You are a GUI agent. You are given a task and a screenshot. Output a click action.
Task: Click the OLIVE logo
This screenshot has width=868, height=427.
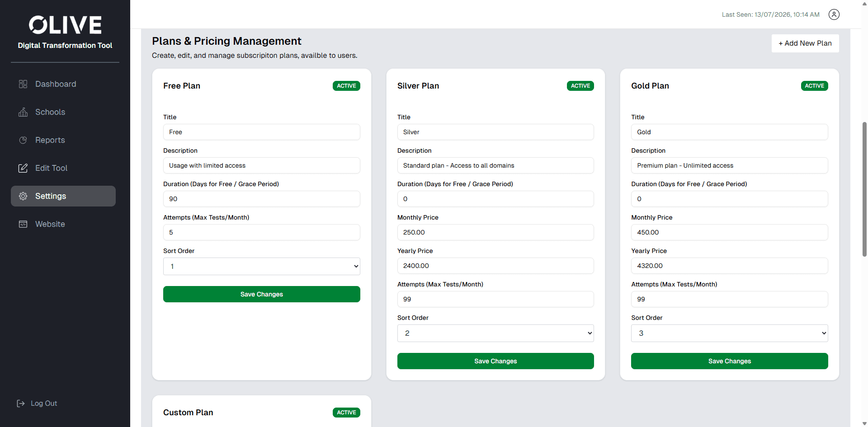(65, 25)
